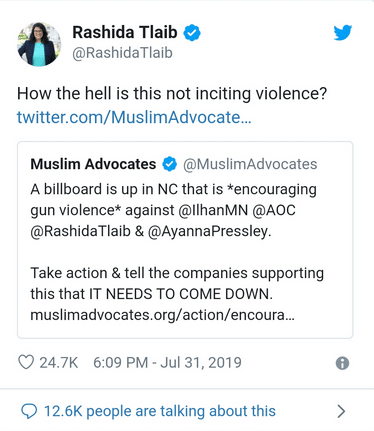Click the @RashidaTlaib handle under name
The height and width of the screenshot is (431, 374).
pyautogui.click(x=122, y=53)
